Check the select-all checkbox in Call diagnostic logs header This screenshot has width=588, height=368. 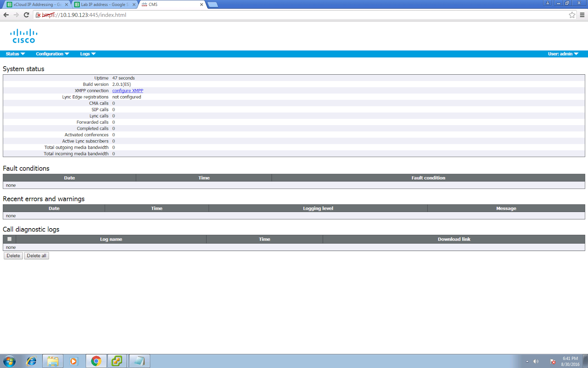(9, 239)
